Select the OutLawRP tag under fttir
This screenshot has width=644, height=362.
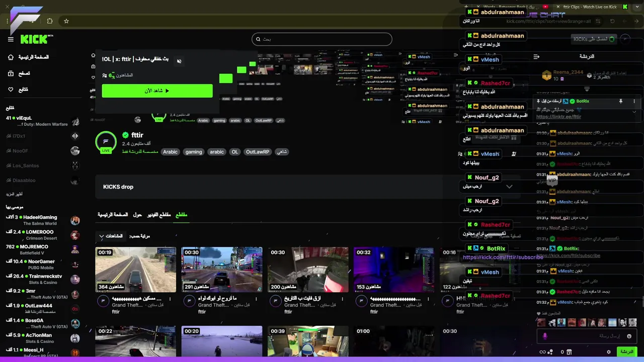[x=258, y=152]
